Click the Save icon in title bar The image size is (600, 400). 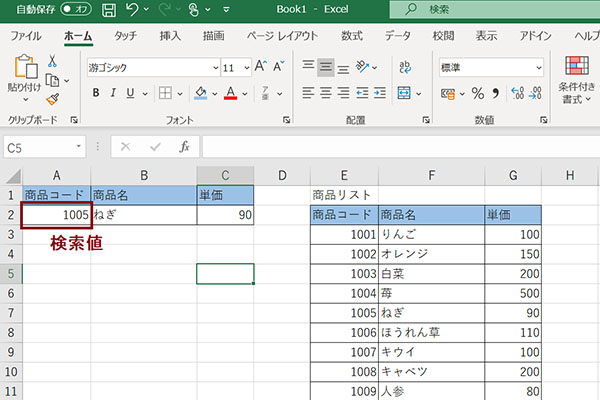109,10
